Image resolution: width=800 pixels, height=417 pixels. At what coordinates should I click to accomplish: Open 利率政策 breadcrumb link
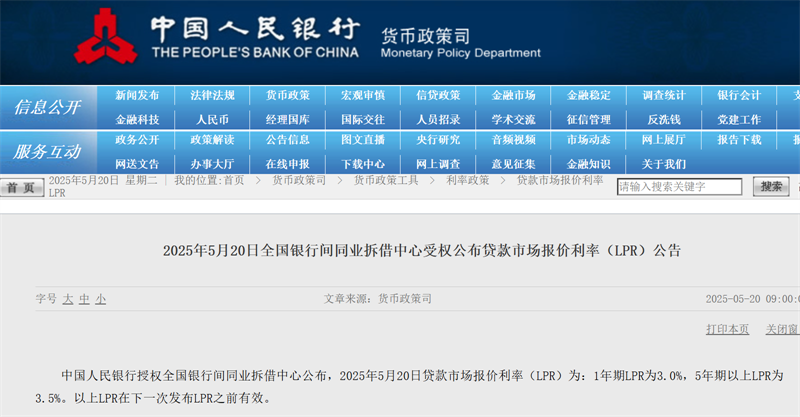tap(468, 180)
